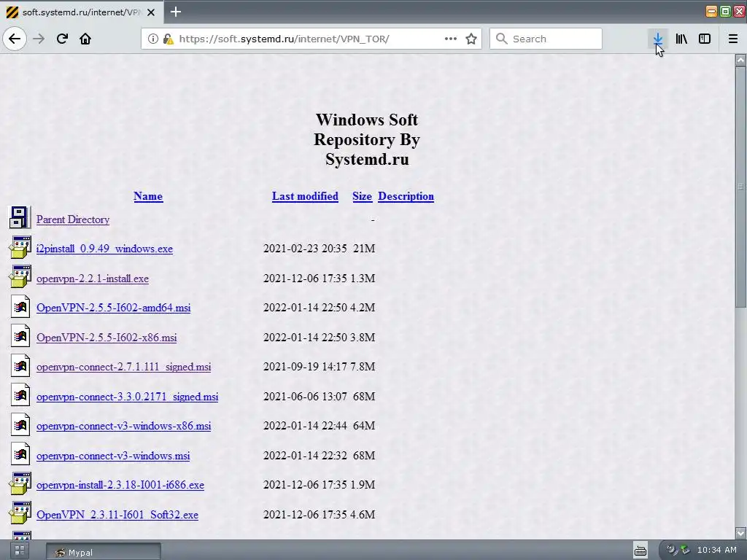This screenshot has height=560, width=747.
Task: Sort listing by Size column
Action: [362, 196]
